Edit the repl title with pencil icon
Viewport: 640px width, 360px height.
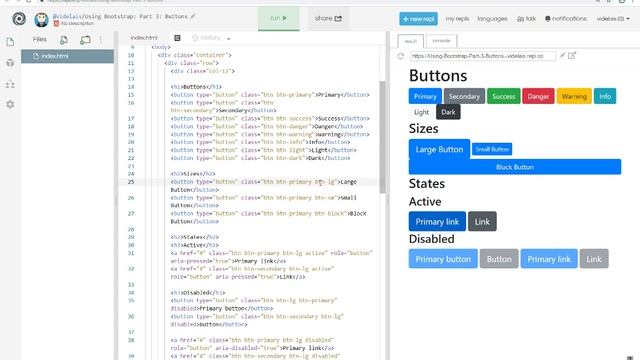(x=193, y=16)
